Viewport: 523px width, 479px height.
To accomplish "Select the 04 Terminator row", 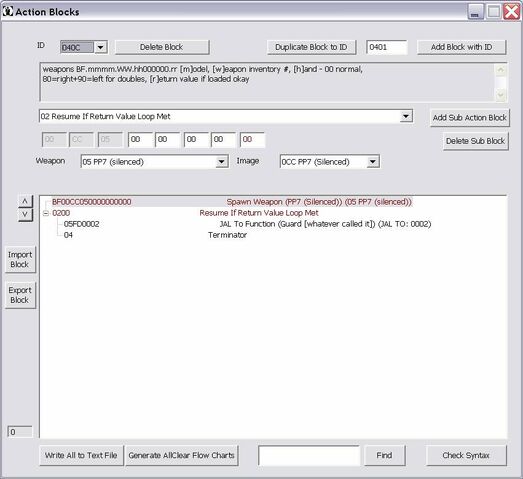I will click(155, 235).
